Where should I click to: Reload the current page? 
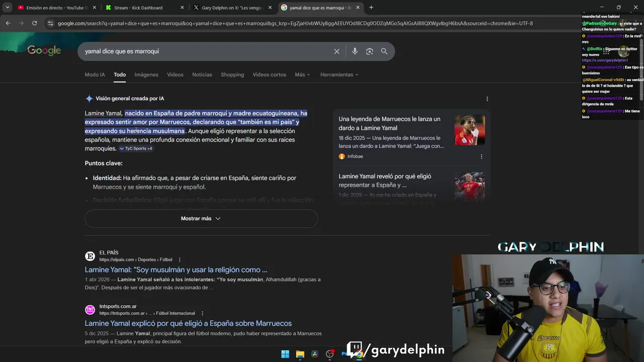point(34,23)
